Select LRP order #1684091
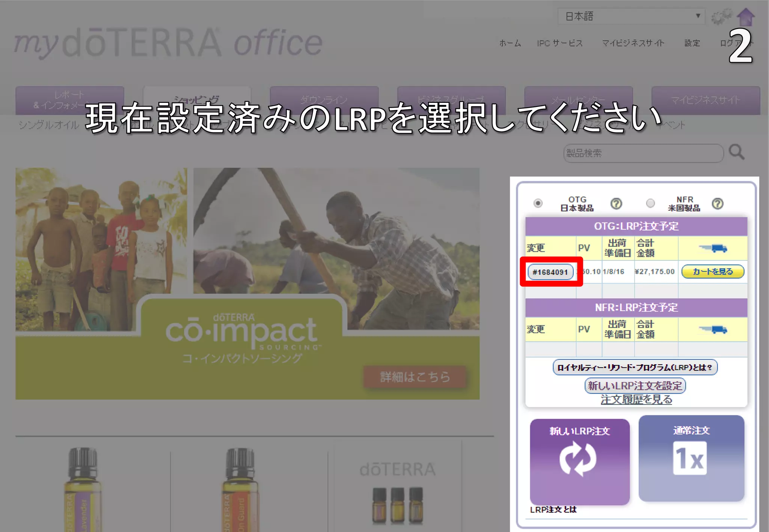Image resolution: width=769 pixels, height=532 pixels. tap(550, 272)
